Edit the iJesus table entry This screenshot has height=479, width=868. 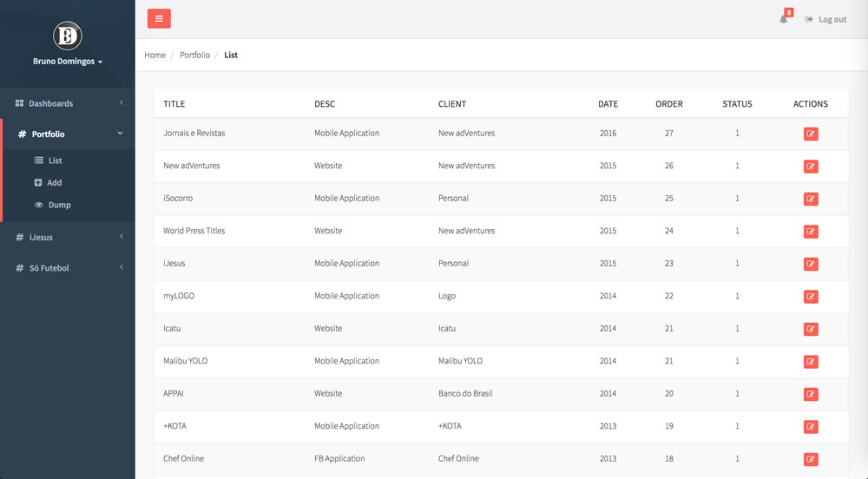tap(811, 264)
